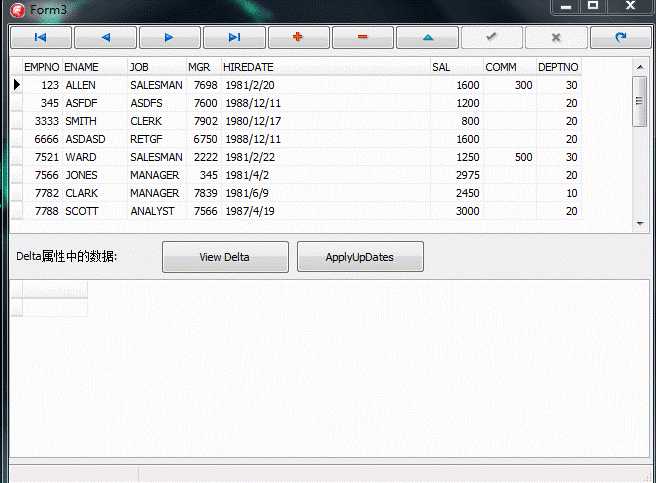This screenshot has height=483, width=656.
Task: Click the COMM cell 500
Action: pyautogui.click(x=510, y=157)
